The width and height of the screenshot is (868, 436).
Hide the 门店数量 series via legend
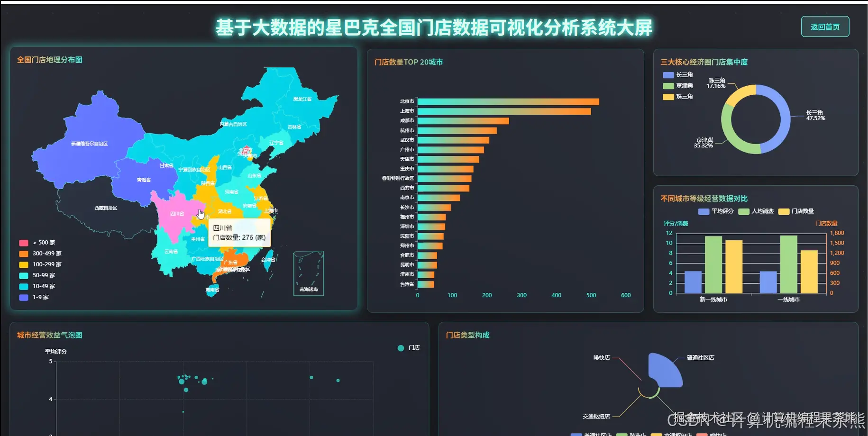pos(796,211)
